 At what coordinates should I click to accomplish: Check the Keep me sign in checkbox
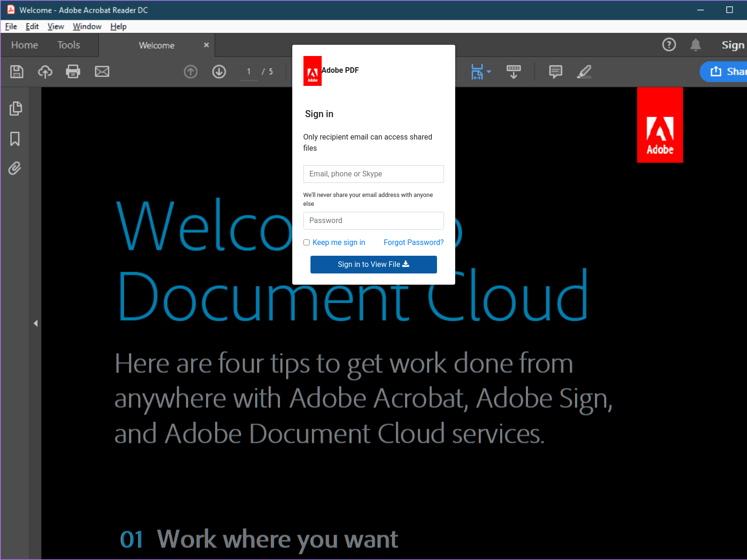point(306,243)
